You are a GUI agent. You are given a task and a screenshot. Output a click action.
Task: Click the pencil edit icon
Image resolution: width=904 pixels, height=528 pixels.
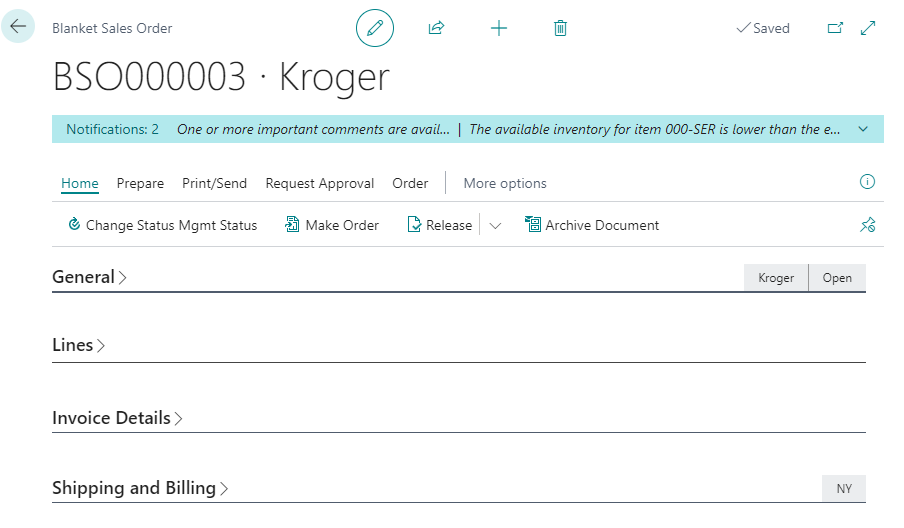coord(375,28)
